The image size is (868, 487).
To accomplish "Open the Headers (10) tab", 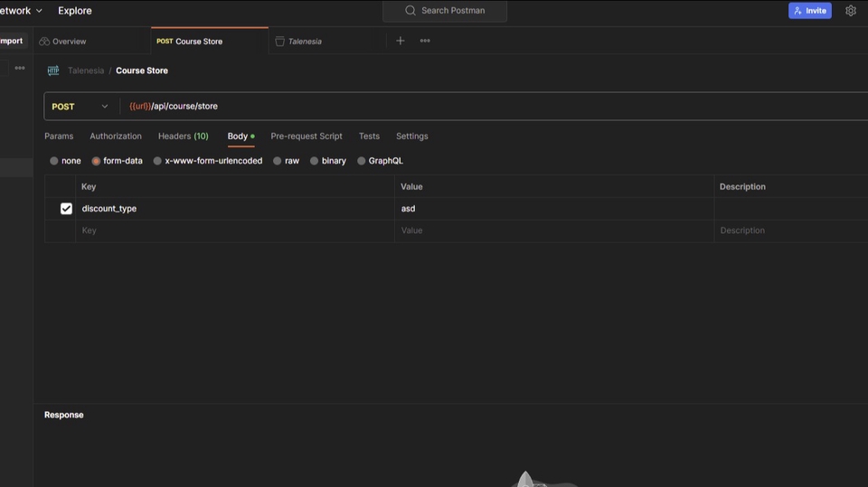I will [x=184, y=136].
